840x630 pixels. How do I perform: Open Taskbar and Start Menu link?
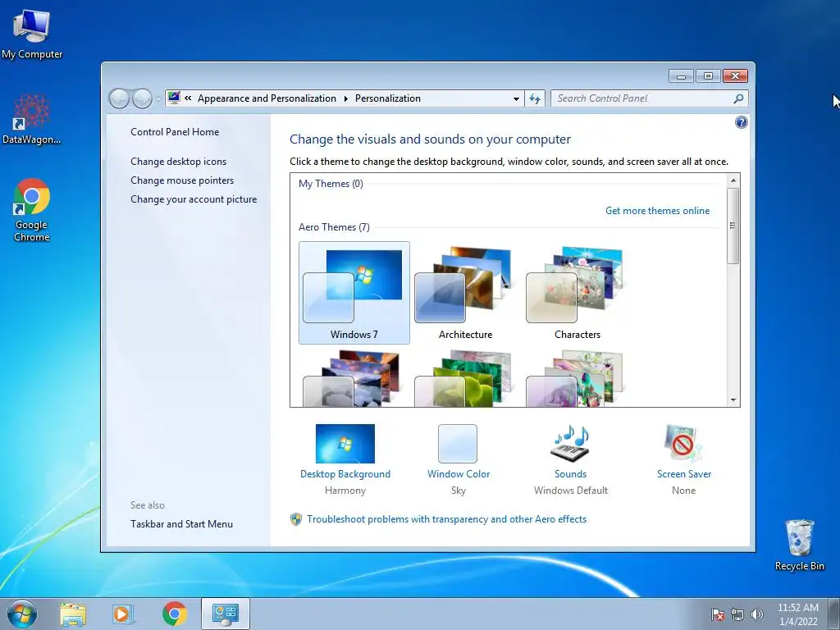(181, 524)
